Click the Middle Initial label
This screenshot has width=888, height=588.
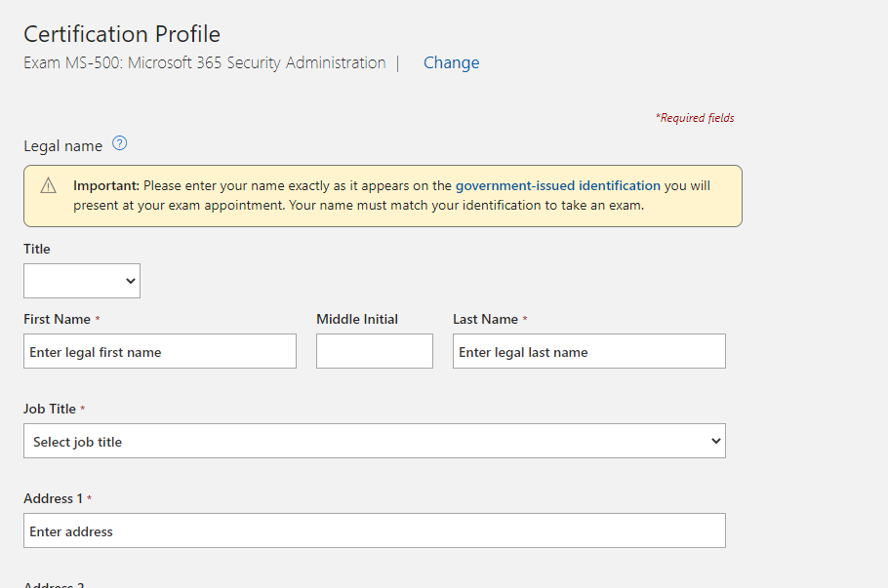[x=357, y=319]
